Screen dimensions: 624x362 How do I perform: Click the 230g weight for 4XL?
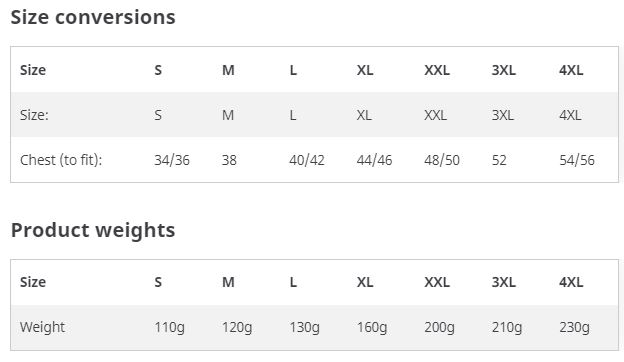tap(574, 327)
